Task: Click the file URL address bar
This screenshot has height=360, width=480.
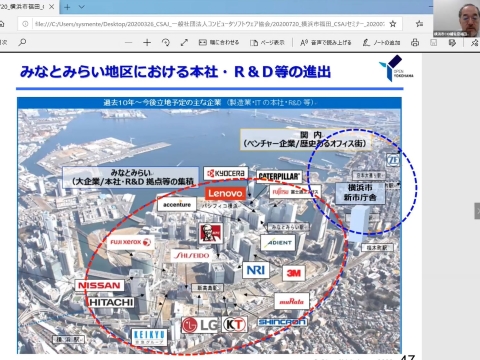Action: click(x=209, y=24)
